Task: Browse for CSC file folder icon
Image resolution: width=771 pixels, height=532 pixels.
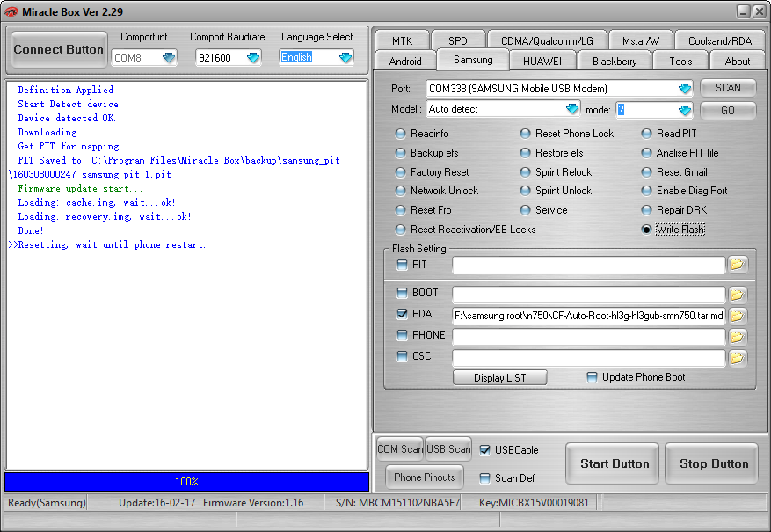Action: (x=737, y=358)
